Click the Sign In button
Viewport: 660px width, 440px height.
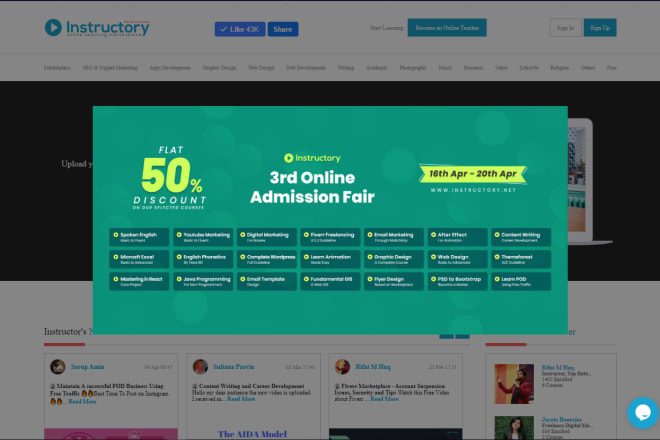pyautogui.click(x=565, y=28)
